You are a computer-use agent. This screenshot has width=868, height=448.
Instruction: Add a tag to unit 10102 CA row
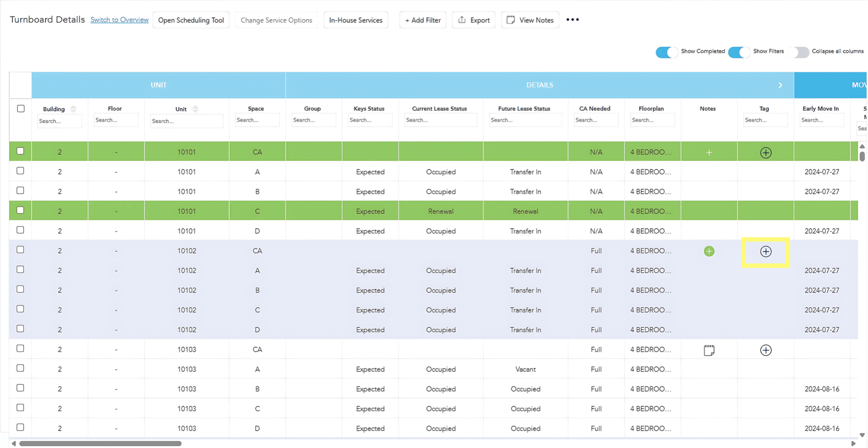point(765,251)
